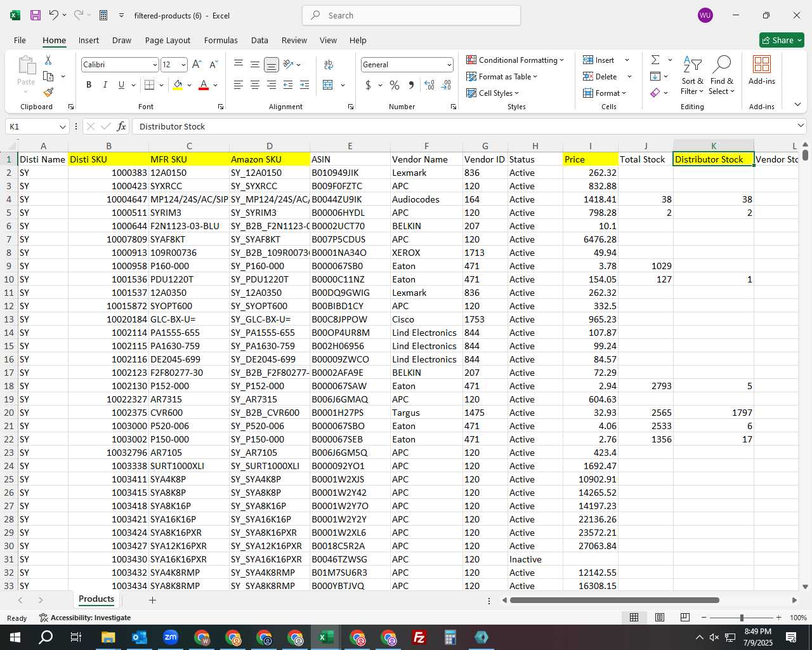Switch to the Formulas tab
Screen dimensions: 812x650
[221, 40]
